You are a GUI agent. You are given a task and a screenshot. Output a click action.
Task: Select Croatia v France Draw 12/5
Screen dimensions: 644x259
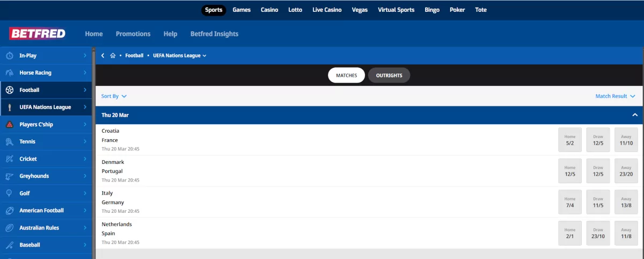coord(598,140)
